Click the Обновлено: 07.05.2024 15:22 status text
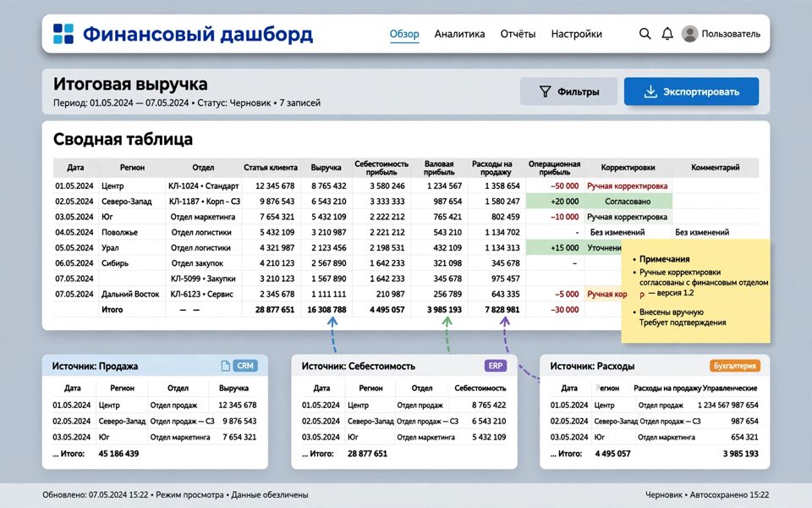 [96, 495]
